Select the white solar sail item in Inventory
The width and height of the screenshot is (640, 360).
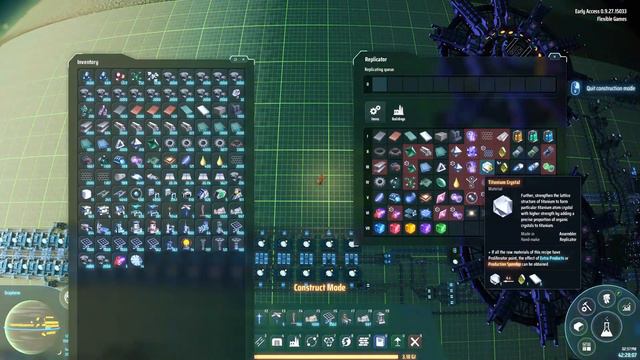[x=136, y=260]
